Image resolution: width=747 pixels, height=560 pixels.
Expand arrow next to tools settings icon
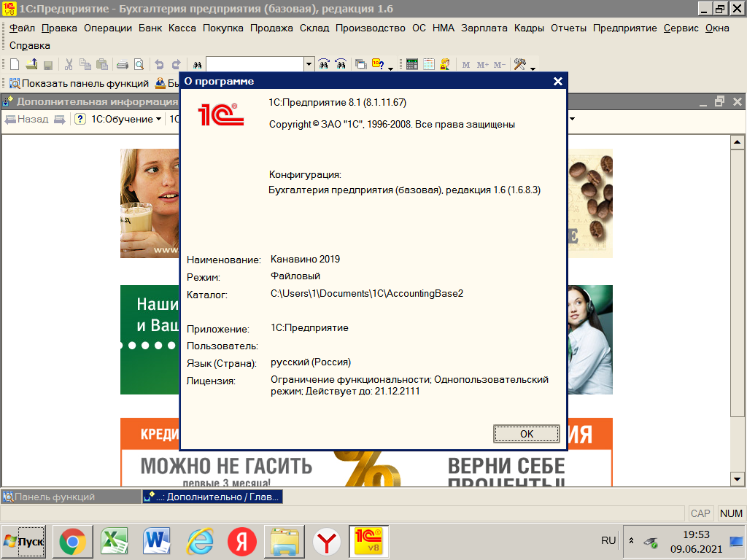[x=533, y=69]
